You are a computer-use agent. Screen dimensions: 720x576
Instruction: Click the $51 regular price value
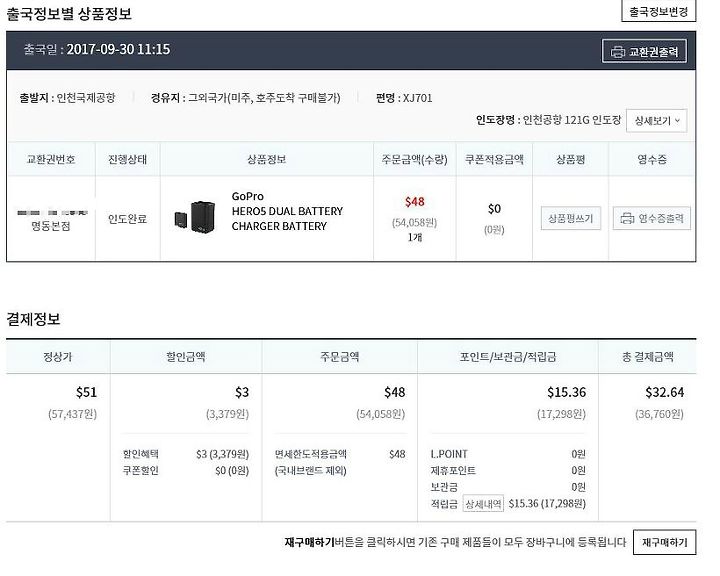(x=86, y=392)
